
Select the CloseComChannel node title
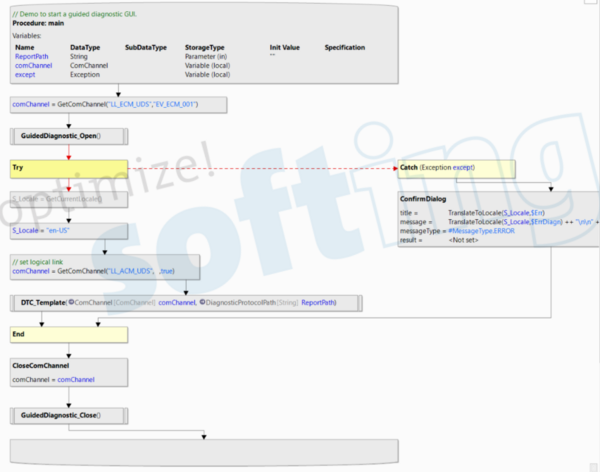click(x=41, y=366)
